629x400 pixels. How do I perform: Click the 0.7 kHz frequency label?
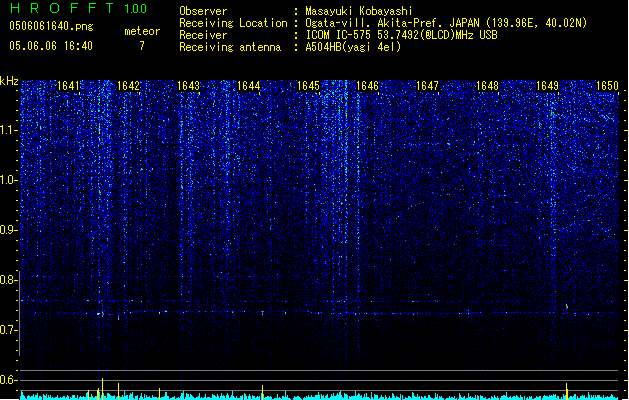tap(9, 330)
